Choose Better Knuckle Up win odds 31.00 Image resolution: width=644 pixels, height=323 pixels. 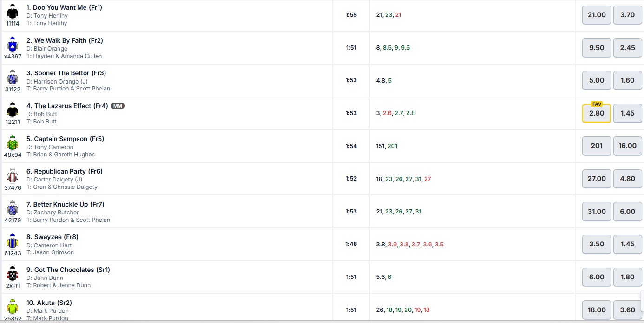[596, 212]
